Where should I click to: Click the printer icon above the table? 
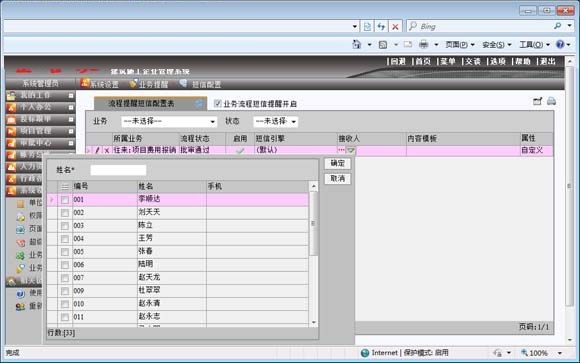point(551,101)
